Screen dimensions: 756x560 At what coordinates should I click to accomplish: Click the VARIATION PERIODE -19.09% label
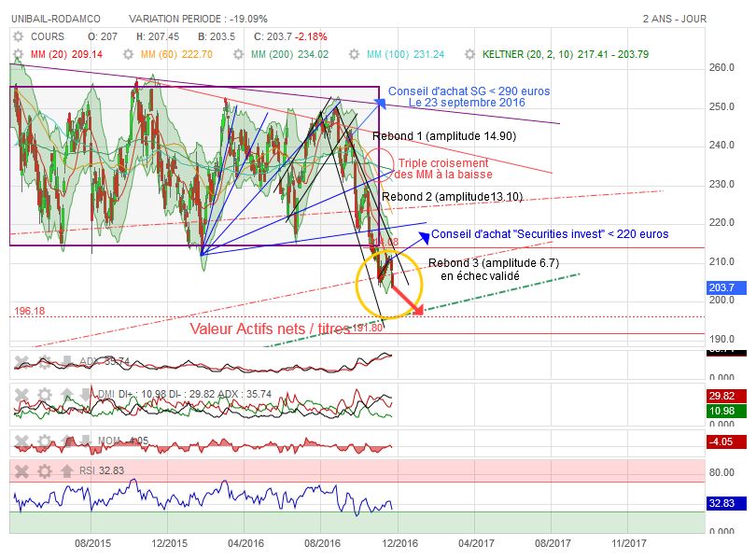pyautogui.click(x=198, y=19)
